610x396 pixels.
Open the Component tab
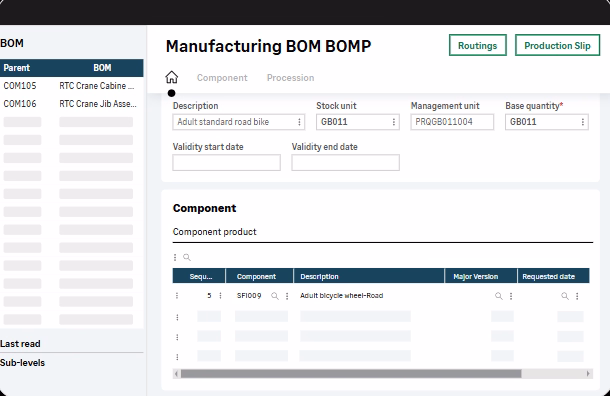point(222,78)
